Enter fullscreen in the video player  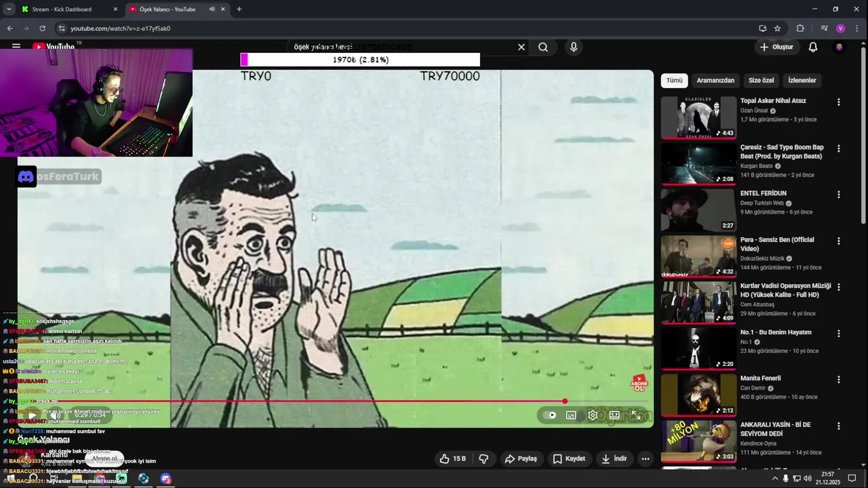pos(636,415)
